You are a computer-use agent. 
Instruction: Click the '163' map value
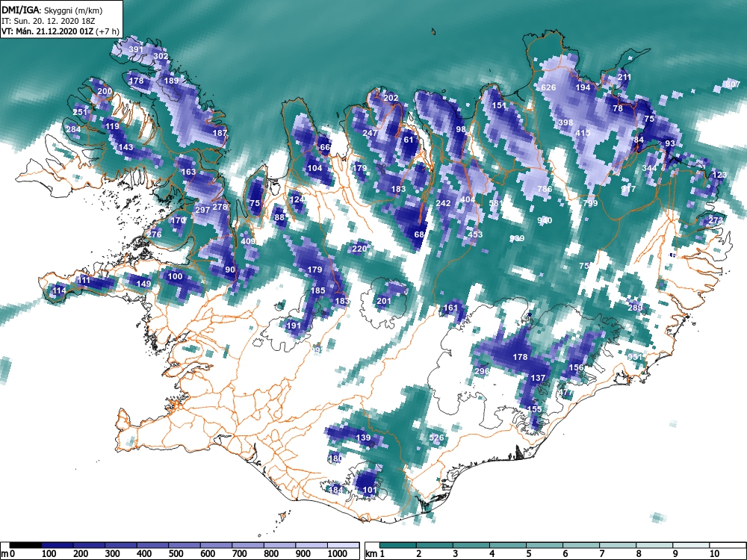(x=188, y=172)
